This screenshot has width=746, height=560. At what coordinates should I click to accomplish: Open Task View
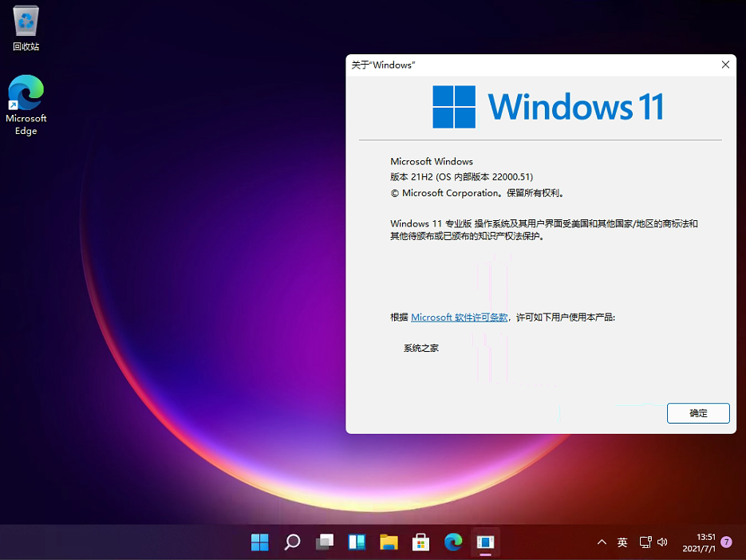324,542
